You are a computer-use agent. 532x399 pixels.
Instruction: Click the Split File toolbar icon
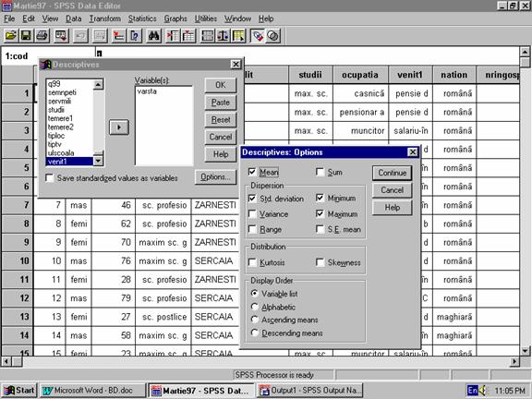click(207, 36)
